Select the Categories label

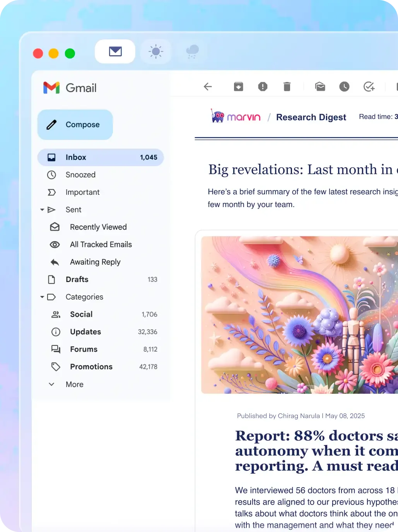84,297
